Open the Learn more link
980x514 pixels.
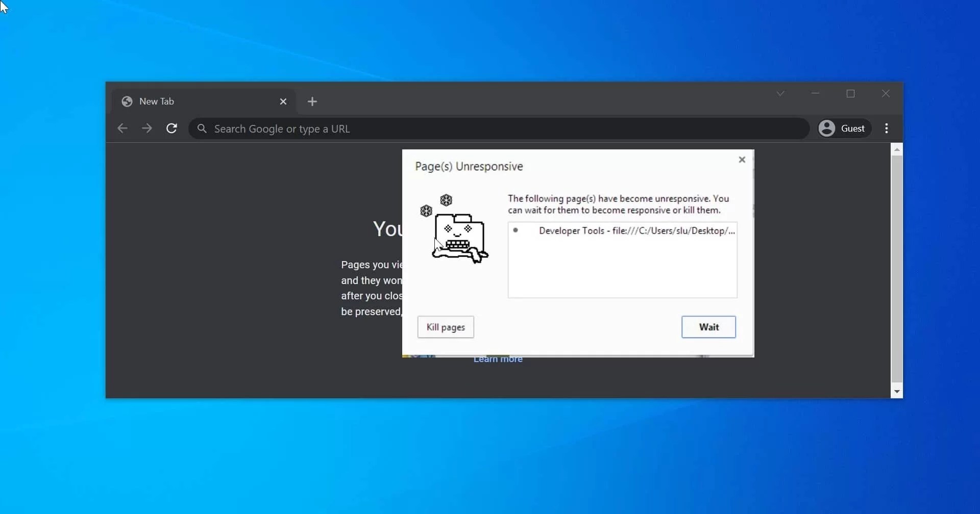pos(498,359)
